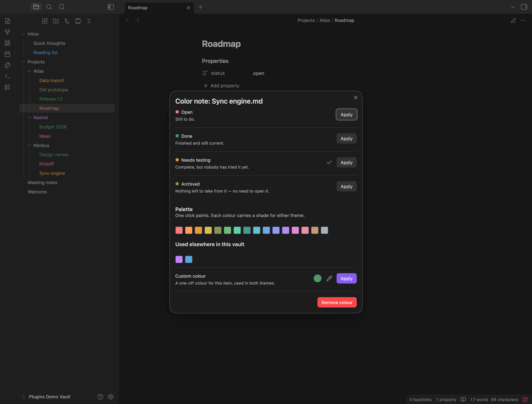Pick custom colour with eyedropper icon

tap(329, 278)
